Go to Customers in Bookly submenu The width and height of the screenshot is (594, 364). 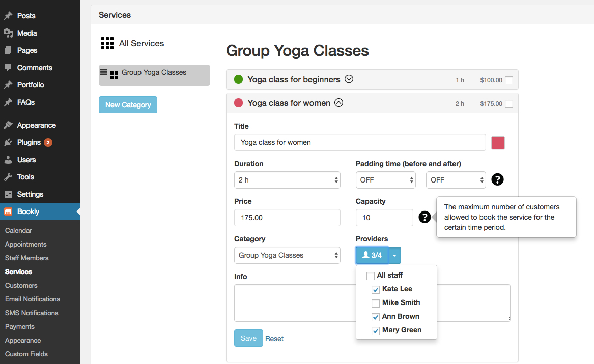[x=21, y=286]
